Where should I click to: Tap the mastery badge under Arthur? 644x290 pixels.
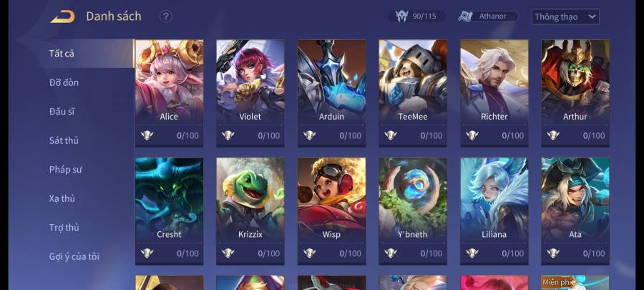553,135
